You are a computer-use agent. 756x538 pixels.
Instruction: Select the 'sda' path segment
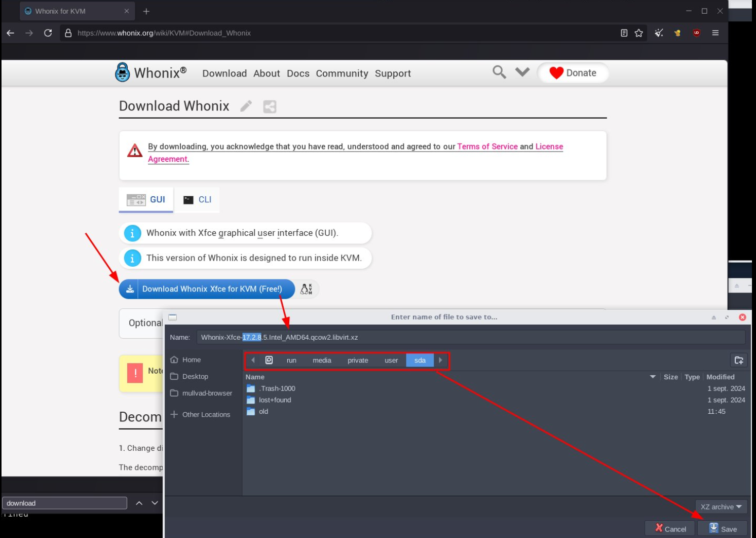(420, 360)
